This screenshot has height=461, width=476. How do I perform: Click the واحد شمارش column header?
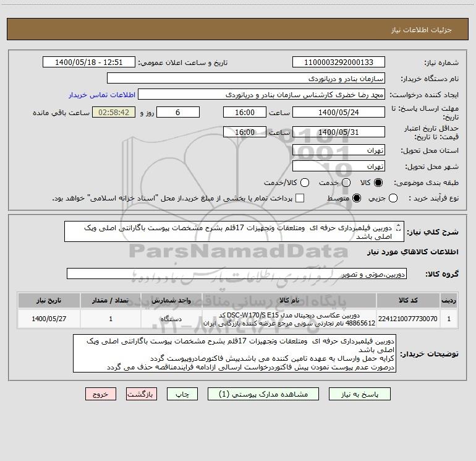click(x=171, y=300)
